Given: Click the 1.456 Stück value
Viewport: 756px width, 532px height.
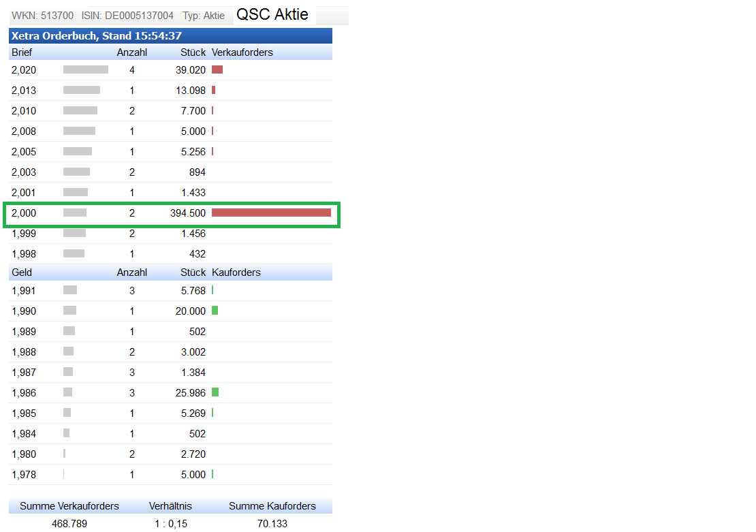Looking at the screenshot, I should coord(193,234).
